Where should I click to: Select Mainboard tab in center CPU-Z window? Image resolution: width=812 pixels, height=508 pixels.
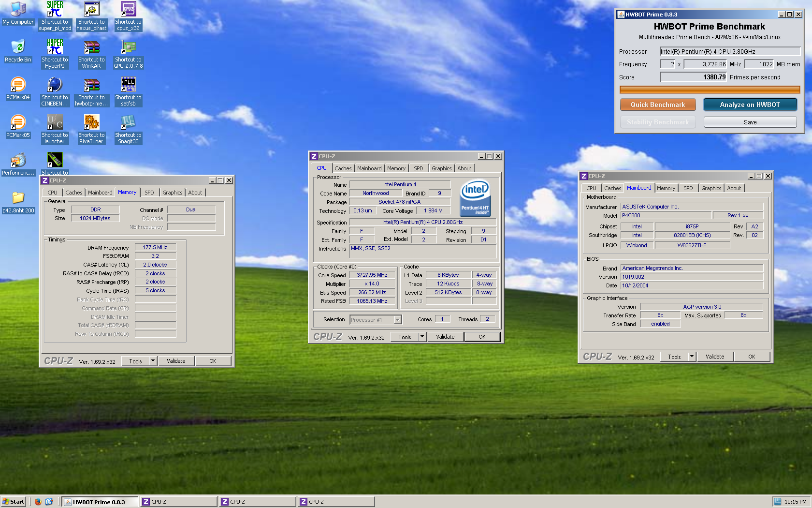[369, 168]
